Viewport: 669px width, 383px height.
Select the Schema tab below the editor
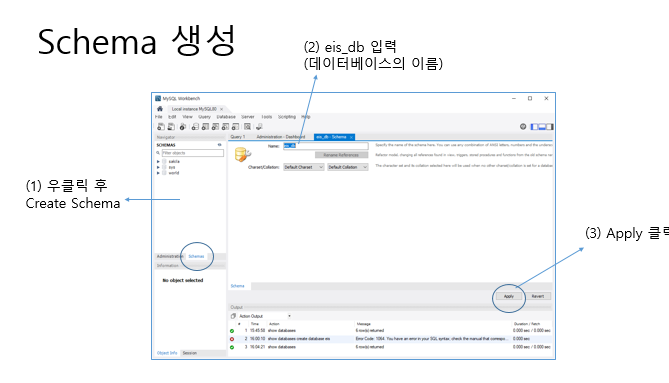click(238, 286)
